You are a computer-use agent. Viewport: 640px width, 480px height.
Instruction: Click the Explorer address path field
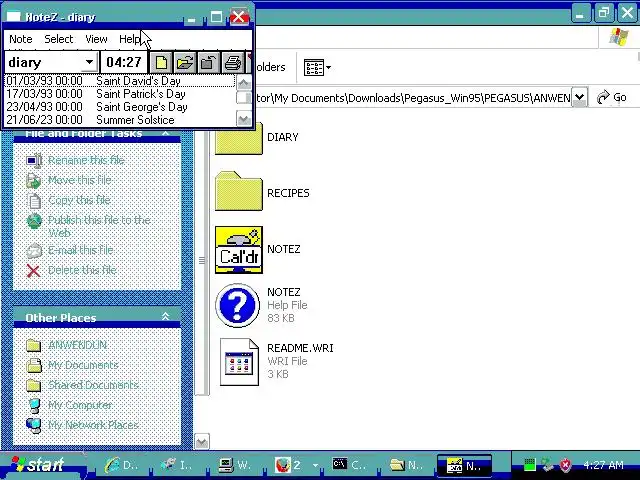coord(412,98)
